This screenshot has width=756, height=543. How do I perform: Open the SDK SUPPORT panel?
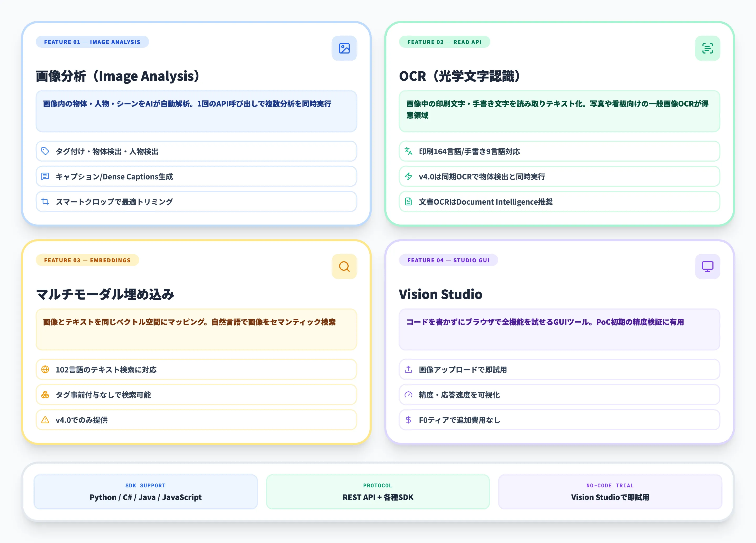(x=145, y=492)
